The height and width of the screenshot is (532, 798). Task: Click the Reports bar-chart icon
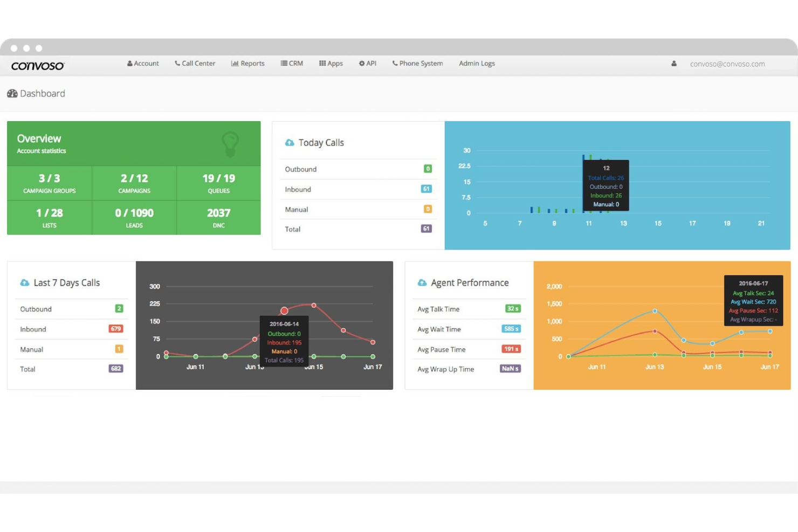(x=235, y=63)
